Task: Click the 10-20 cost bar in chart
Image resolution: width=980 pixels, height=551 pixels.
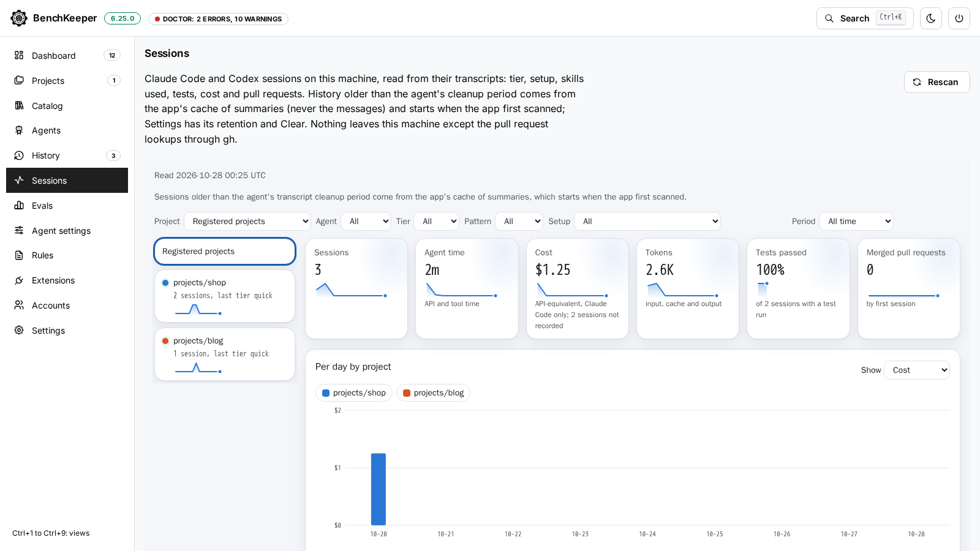Action: [379, 489]
